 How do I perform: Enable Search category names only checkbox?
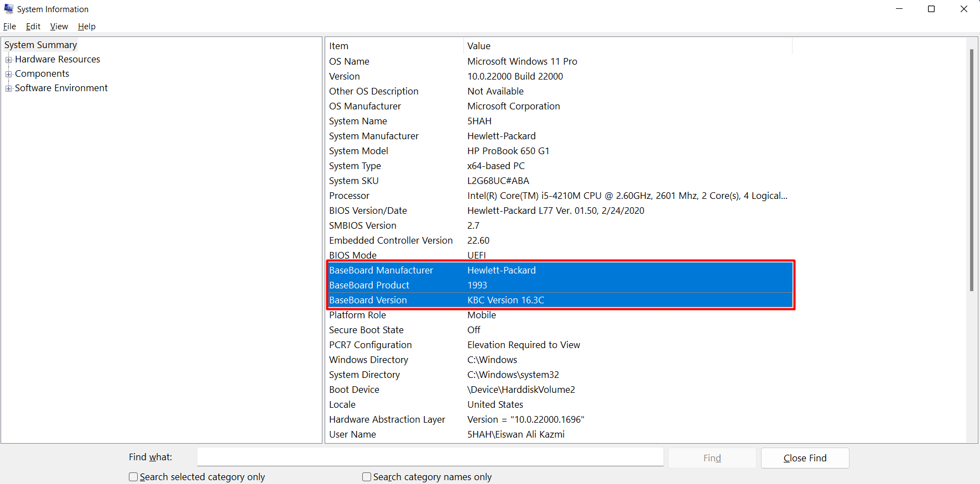pyautogui.click(x=367, y=477)
